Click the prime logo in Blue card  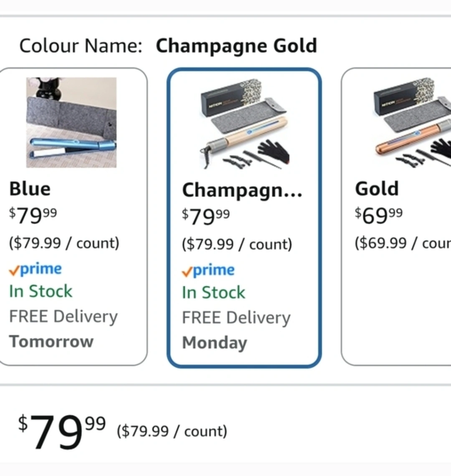pyautogui.click(x=35, y=269)
